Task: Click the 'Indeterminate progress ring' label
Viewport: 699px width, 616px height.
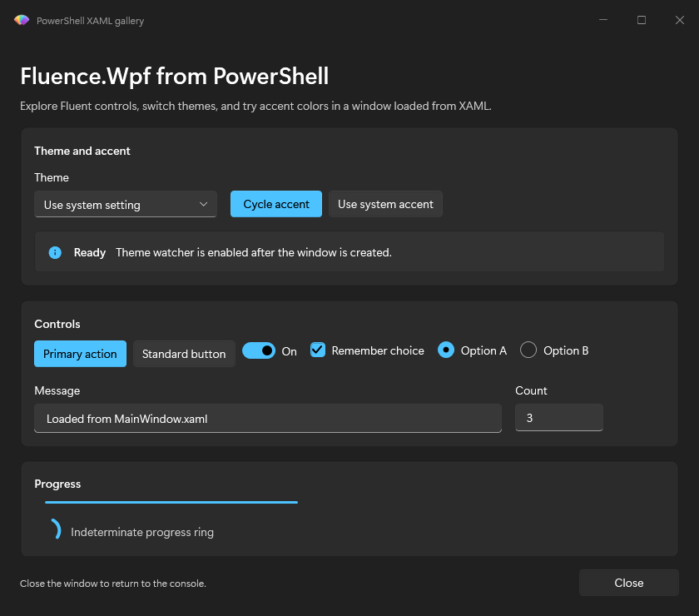Action: [142, 532]
